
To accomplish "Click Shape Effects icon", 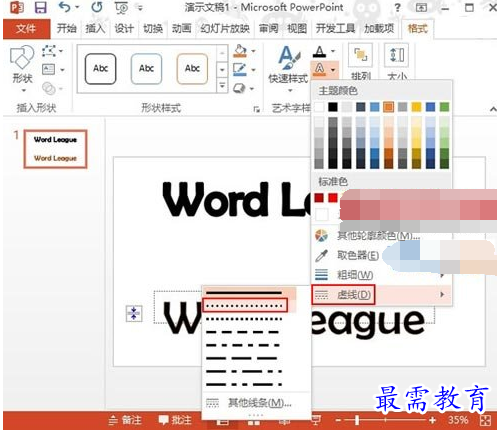I will coord(240,88).
